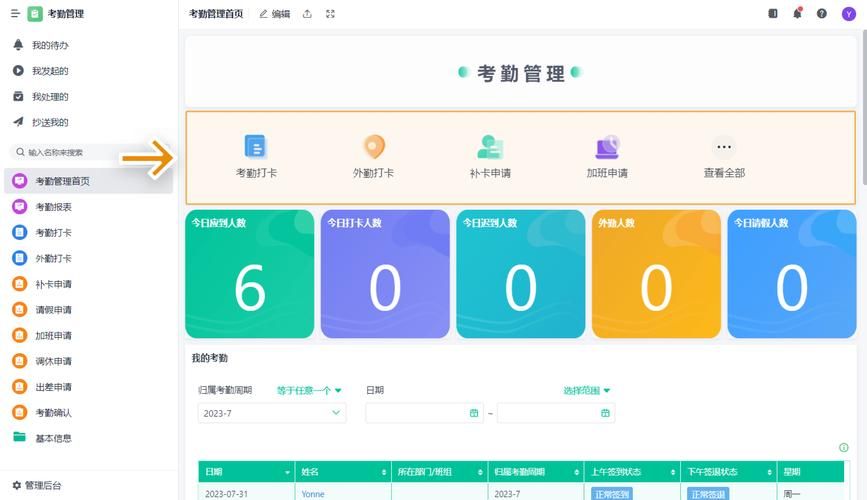Expand the 基本信息 folder in sidebar
The height and width of the screenshot is (500, 867).
tap(53, 438)
